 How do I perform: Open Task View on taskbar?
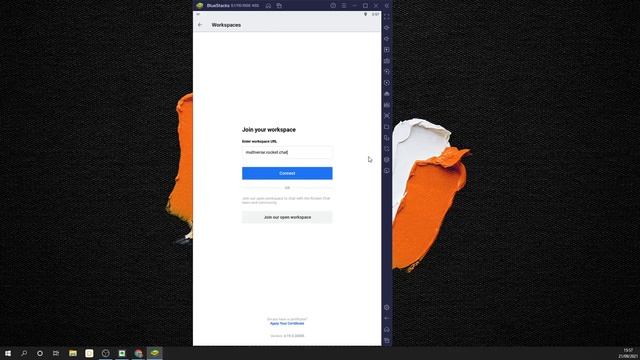pos(56,353)
